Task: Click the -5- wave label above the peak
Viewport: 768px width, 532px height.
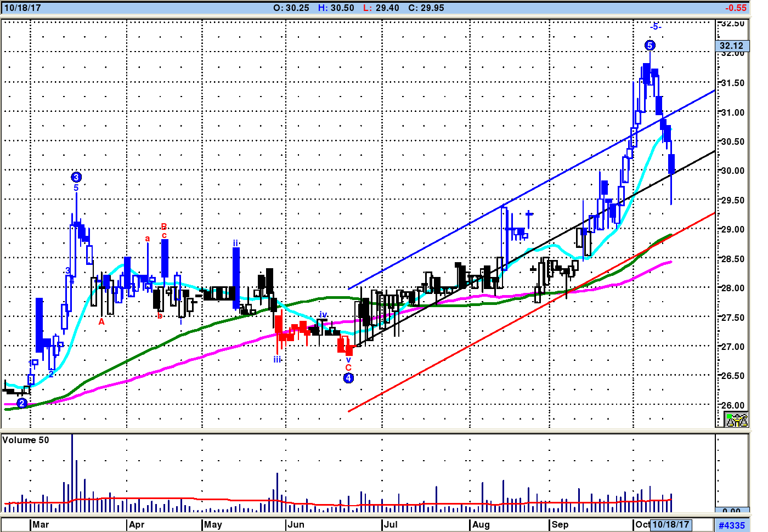Action: pyautogui.click(x=656, y=26)
